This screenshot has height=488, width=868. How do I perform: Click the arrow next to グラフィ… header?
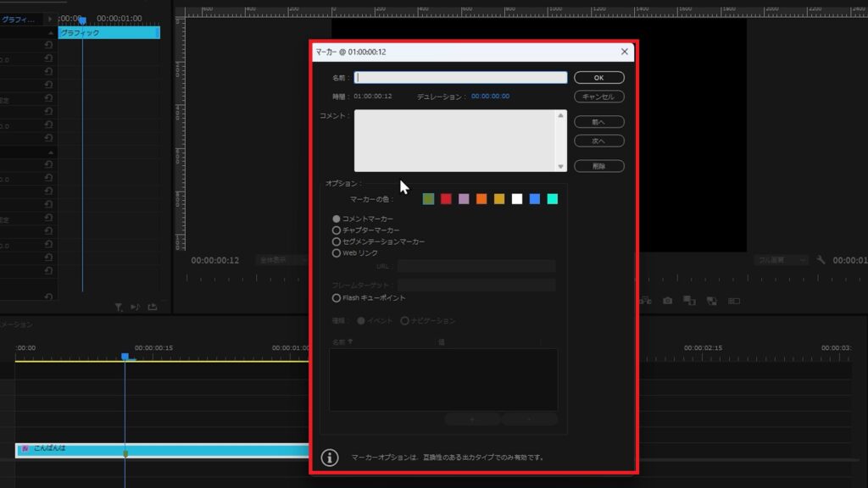click(50, 19)
